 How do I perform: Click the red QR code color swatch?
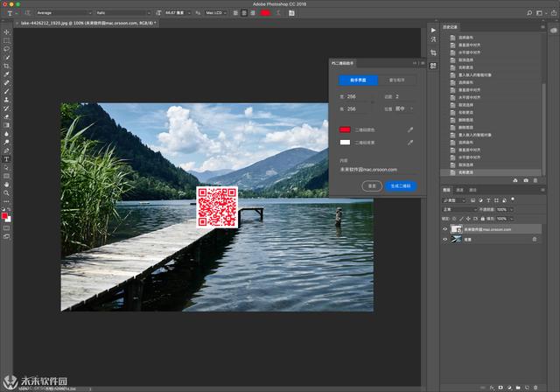(345, 129)
